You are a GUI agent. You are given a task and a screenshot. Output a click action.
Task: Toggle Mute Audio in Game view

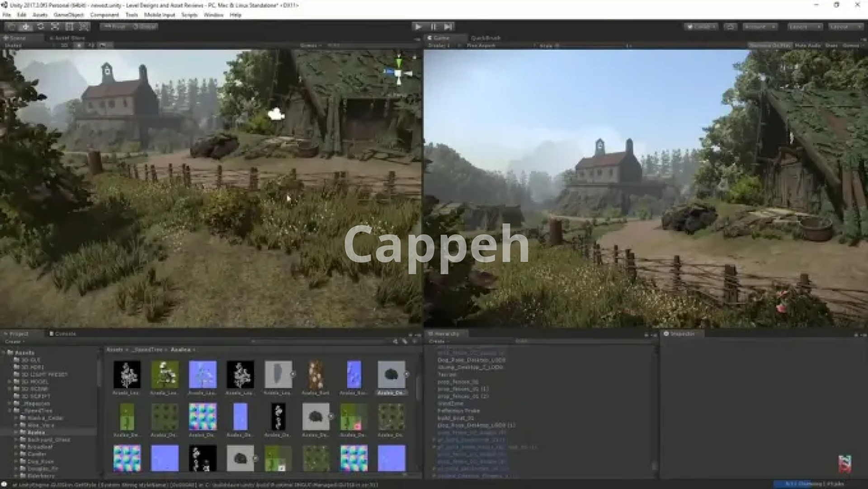click(x=807, y=45)
